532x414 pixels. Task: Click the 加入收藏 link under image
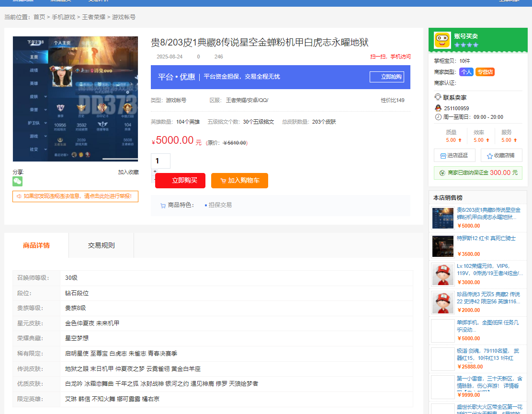128,172
